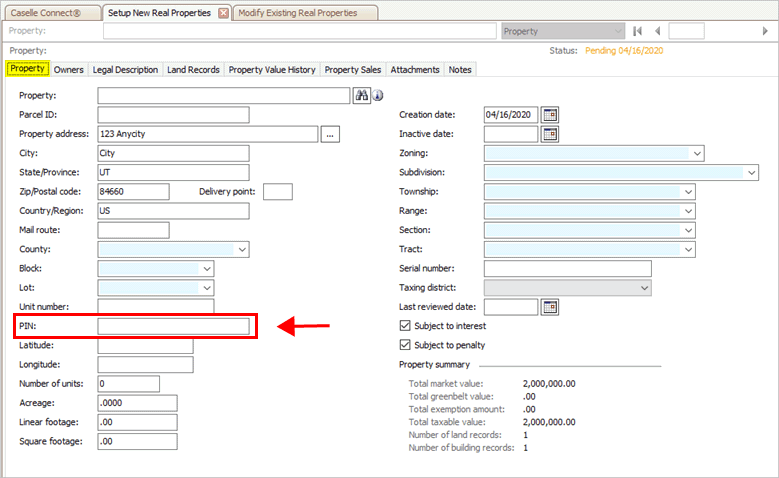The image size is (779, 478).
Task: Open calendar picker for Creation date
Action: click(549, 115)
